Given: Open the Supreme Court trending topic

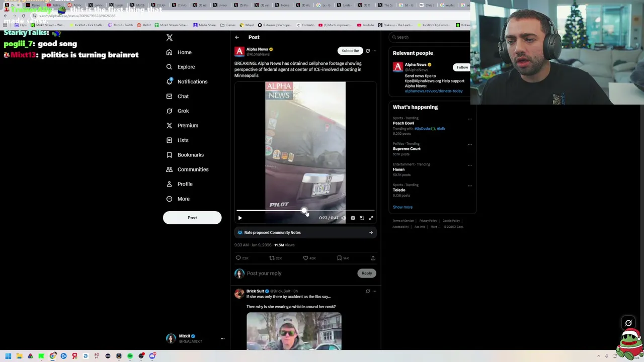Looking at the screenshot, I should click(407, 149).
